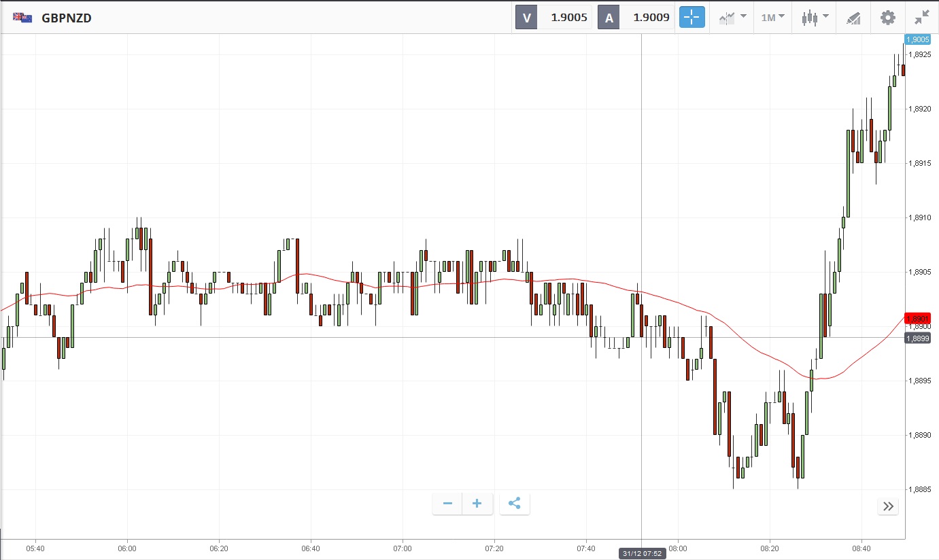939x560 pixels.
Task: Expand the 1M timeframe dropdown
Action: coord(772,18)
